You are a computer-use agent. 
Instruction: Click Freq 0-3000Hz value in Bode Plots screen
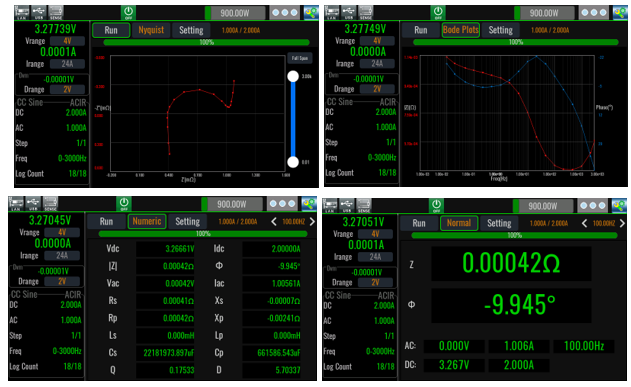click(x=382, y=158)
